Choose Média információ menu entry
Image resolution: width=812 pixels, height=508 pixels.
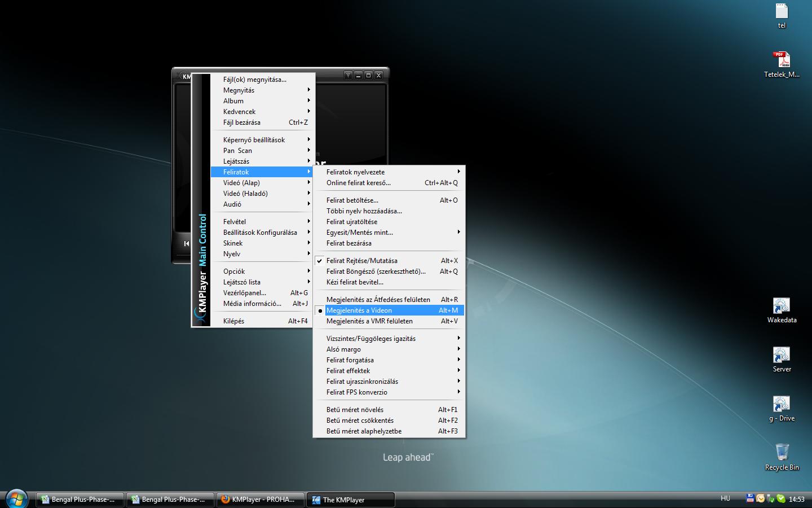click(x=262, y=304)
